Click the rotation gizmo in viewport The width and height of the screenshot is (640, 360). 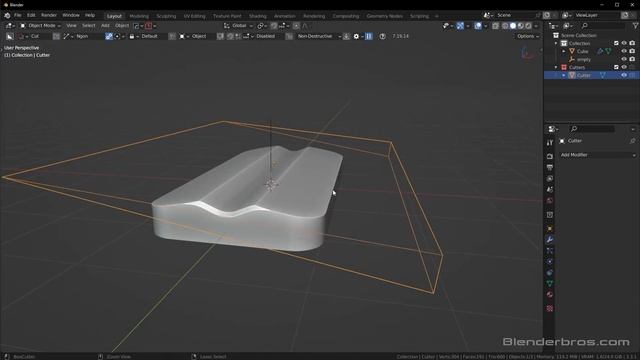[528, 53]
